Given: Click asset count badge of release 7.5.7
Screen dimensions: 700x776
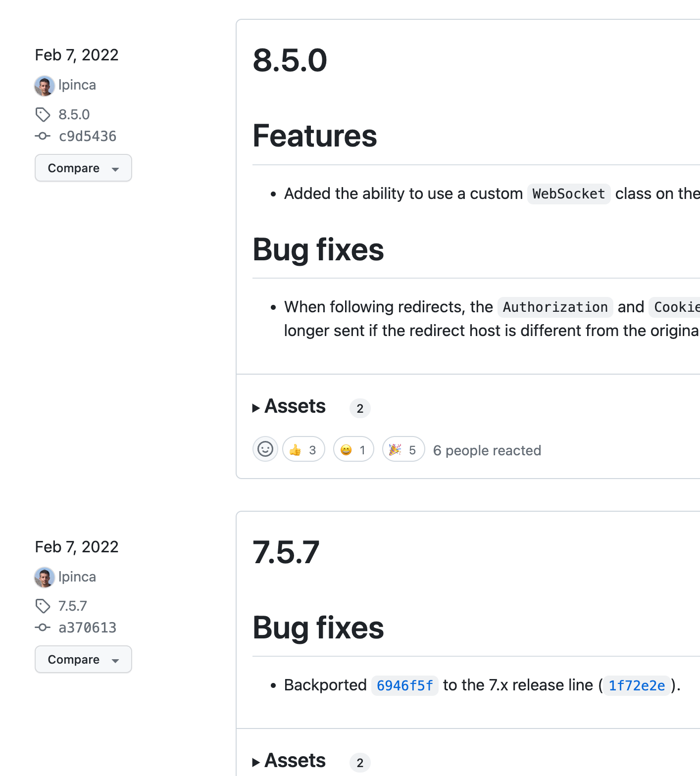Looking at the screenshot, I should (360, 763).
